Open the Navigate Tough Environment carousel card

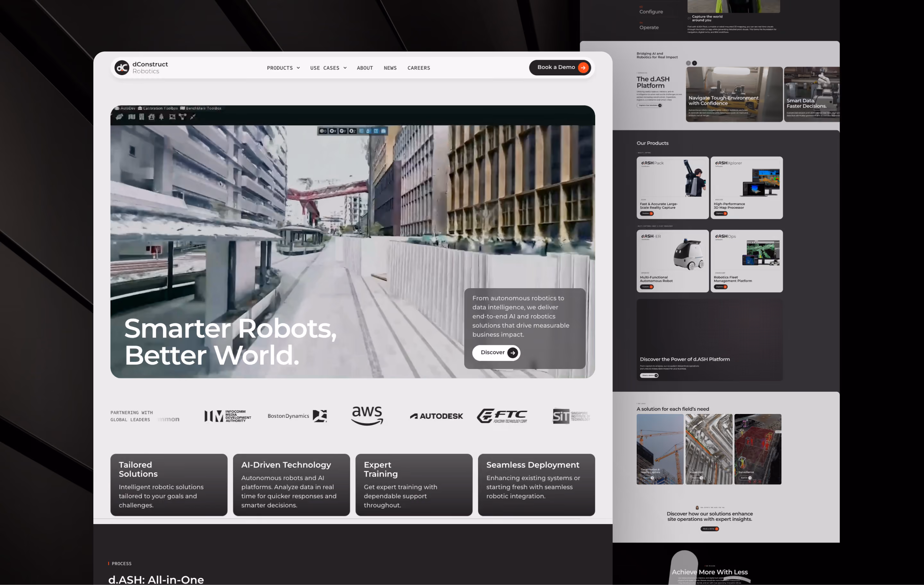[734, 94]
